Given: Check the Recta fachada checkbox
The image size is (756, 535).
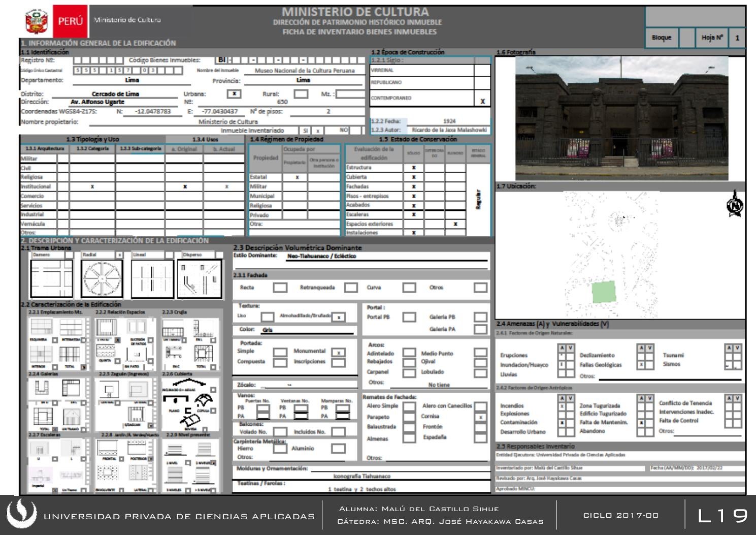Looking at the screenshot, I should (280, 288).
